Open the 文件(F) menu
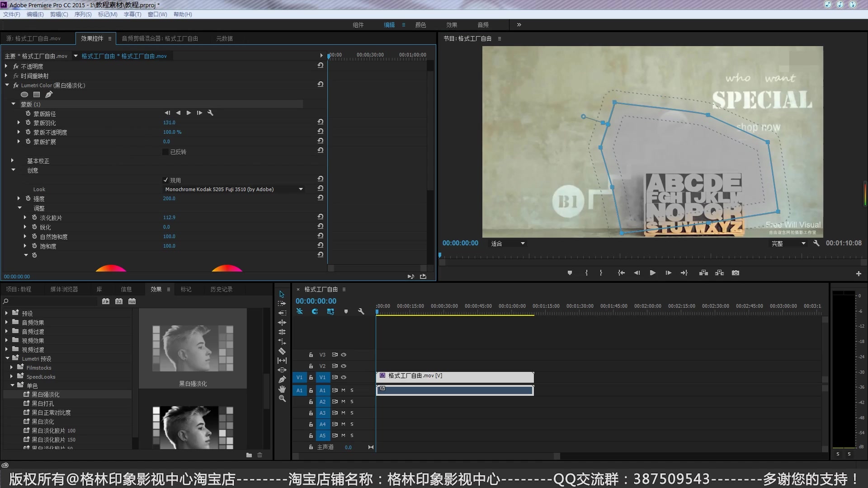 pyautogui.click(x=12, y=14)
